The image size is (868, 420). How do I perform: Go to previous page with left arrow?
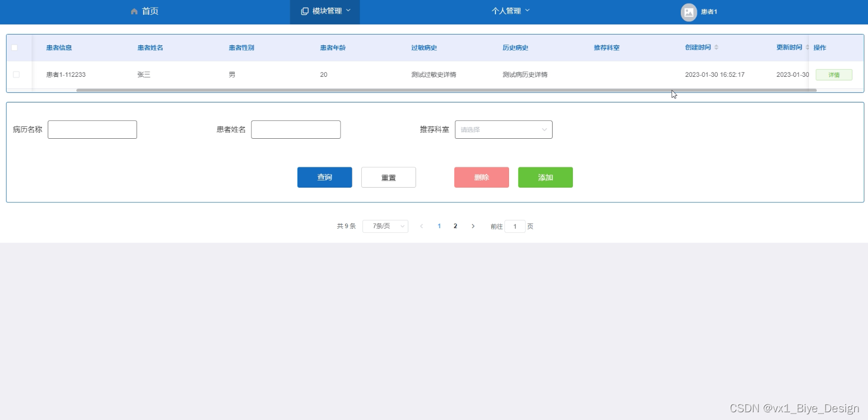click(x=421, y=226)
